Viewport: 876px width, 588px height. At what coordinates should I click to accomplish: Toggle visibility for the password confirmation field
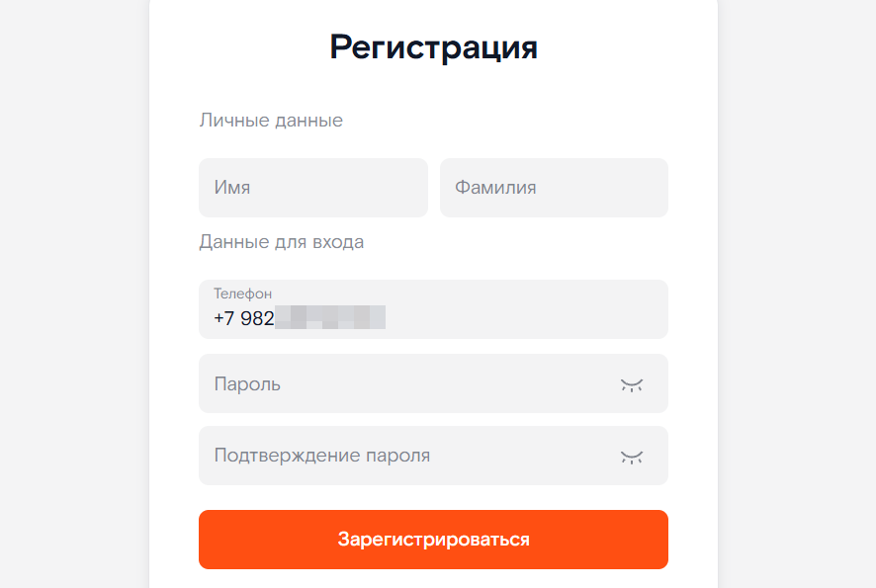[632, 456]
